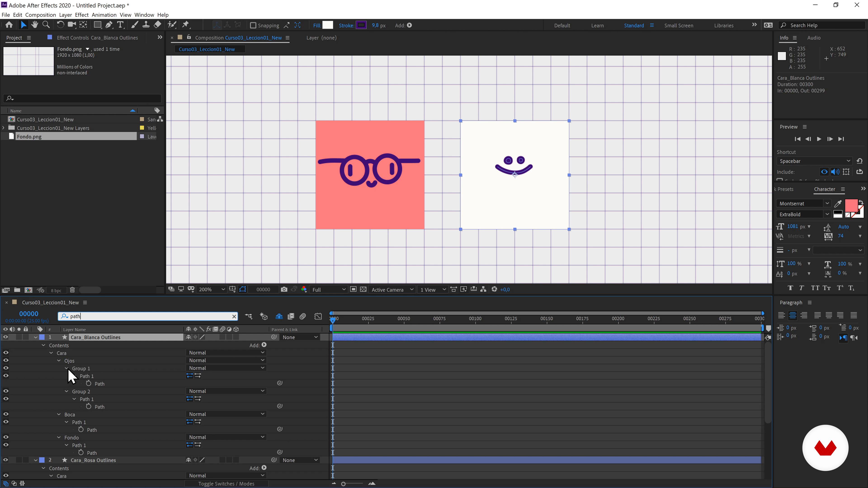This screenshot has height=488, width=868.
Task: Click the delete trash icon in Project panel
Action: pos(72,290)
